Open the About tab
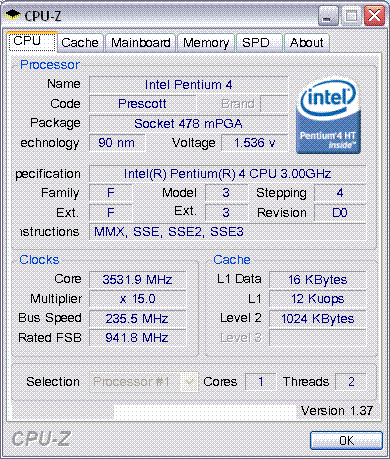Image resolution: width=390 pixels, height=459 pixels. tap(307, 43)
